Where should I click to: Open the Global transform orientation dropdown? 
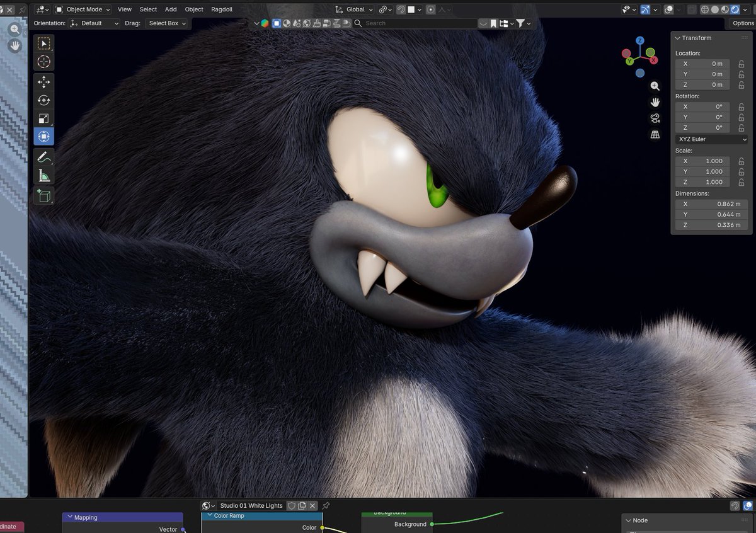point(354,9)
